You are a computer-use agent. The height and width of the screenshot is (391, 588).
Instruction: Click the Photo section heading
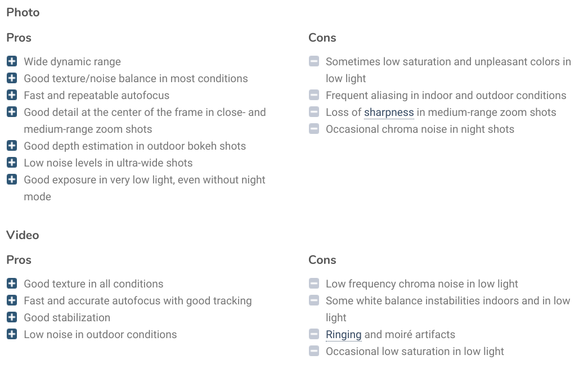click(x=23, y=12)
